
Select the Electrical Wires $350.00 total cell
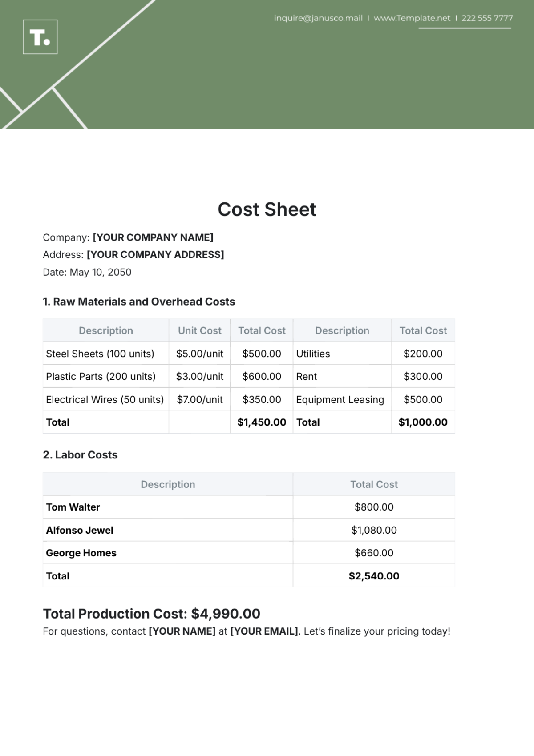coord(262,399)
